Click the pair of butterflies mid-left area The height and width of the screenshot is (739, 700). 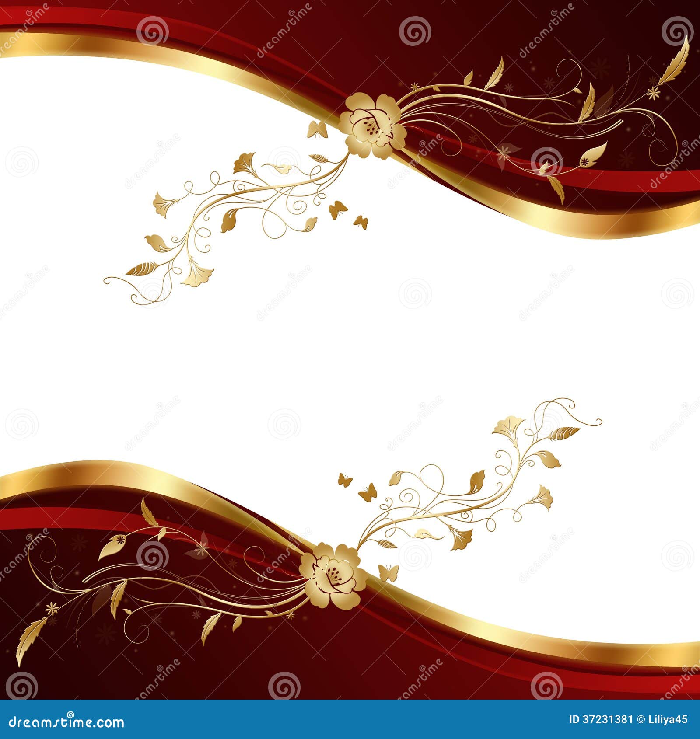348,216
